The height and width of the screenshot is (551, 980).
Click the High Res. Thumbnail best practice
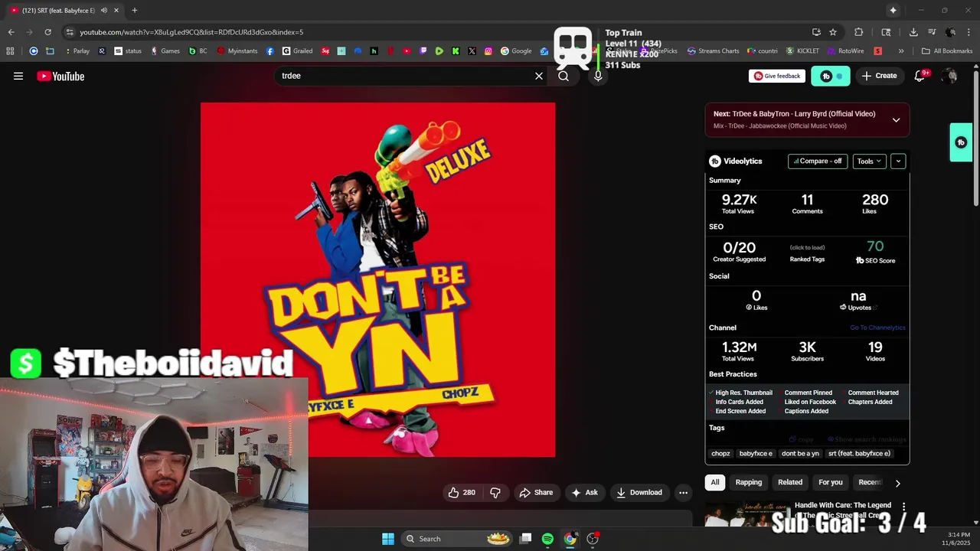click(743, 393)
